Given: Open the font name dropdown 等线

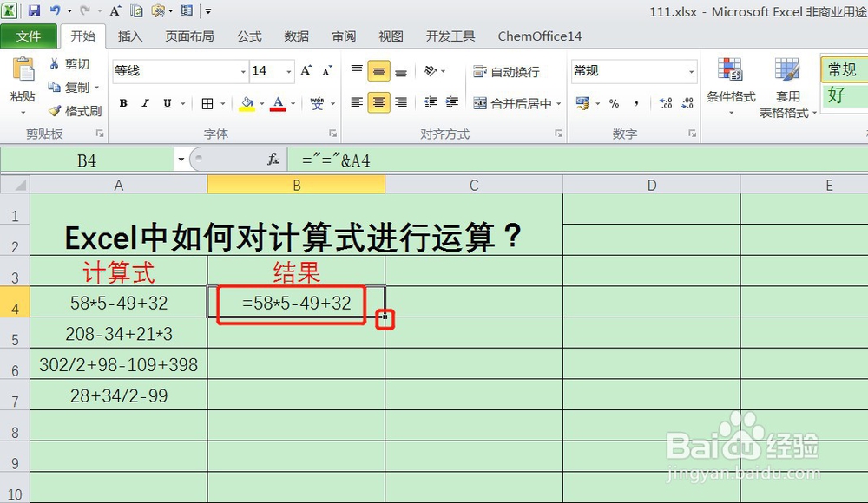Looking at the screenshot, I should pyautogui.click(x=243, y=71).
